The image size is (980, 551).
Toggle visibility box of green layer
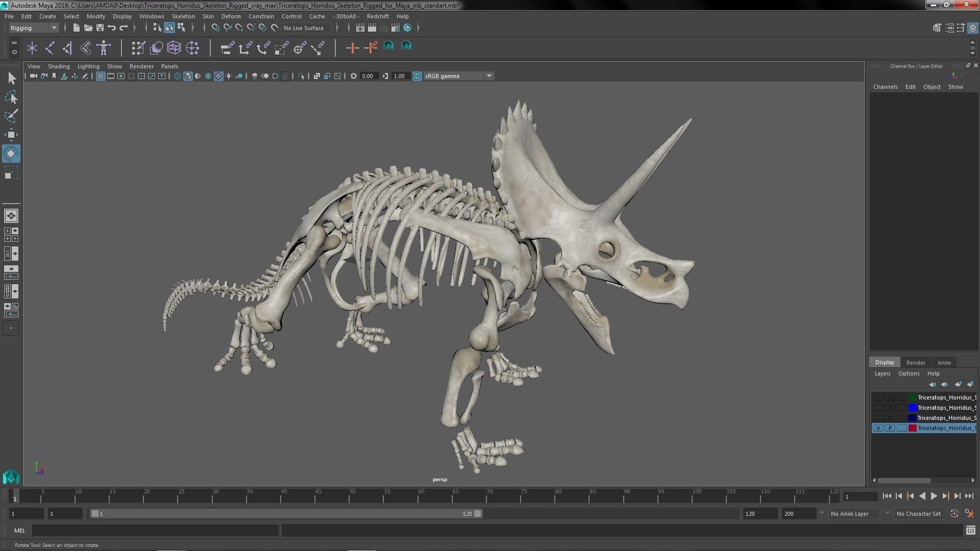(x=878, y=397)
